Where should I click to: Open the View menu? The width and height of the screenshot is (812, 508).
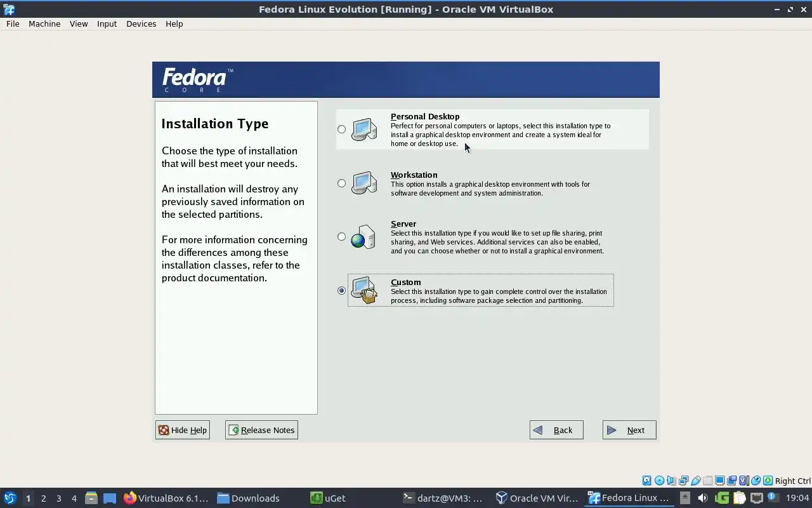[x=79, y=23]
